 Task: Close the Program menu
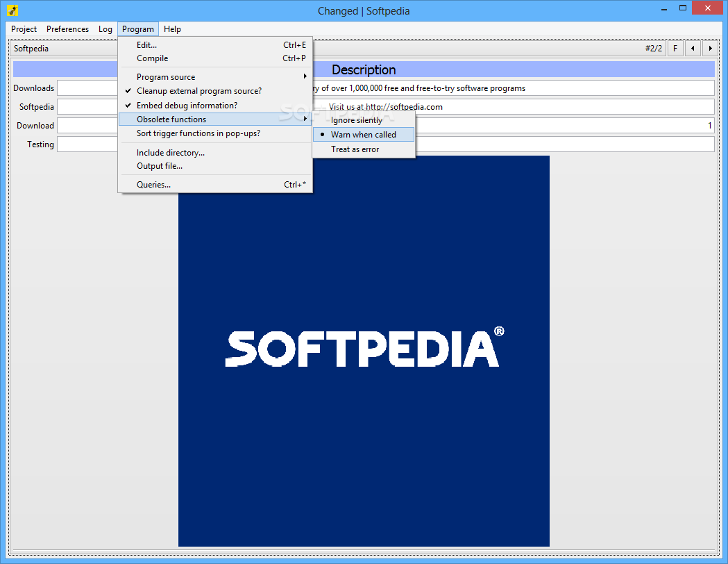[x=138, y=28]
